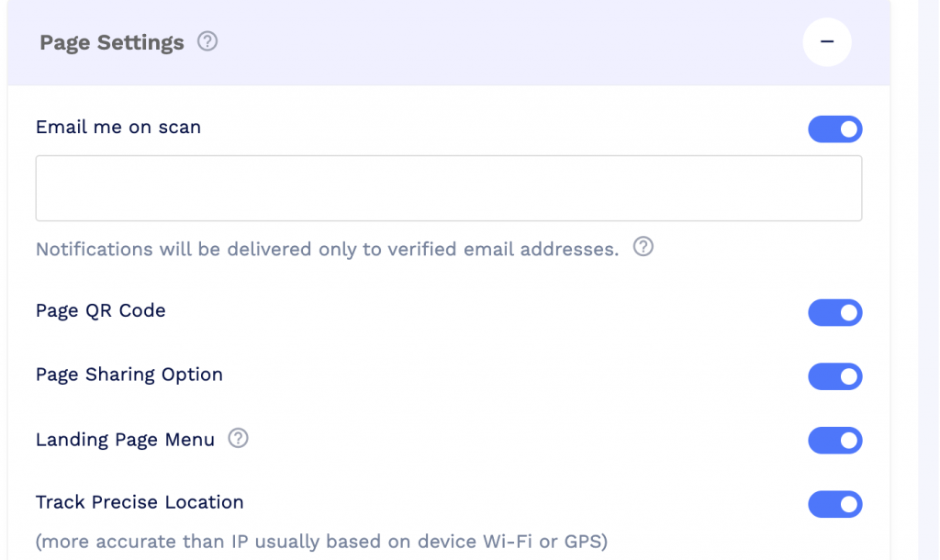
Task: Turn off the Page QR Code switch
Action: click(x=835, y=312)
